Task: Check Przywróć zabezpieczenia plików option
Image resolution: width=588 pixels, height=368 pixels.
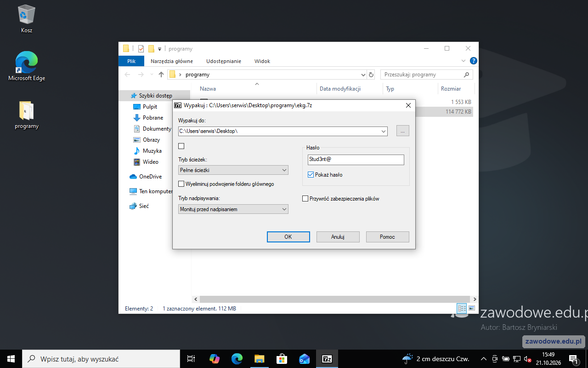Action: (x=305, y=199)
